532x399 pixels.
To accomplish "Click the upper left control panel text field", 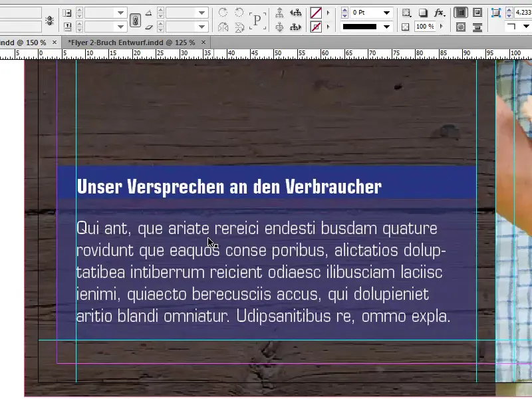I will click(x=21, y=12).
